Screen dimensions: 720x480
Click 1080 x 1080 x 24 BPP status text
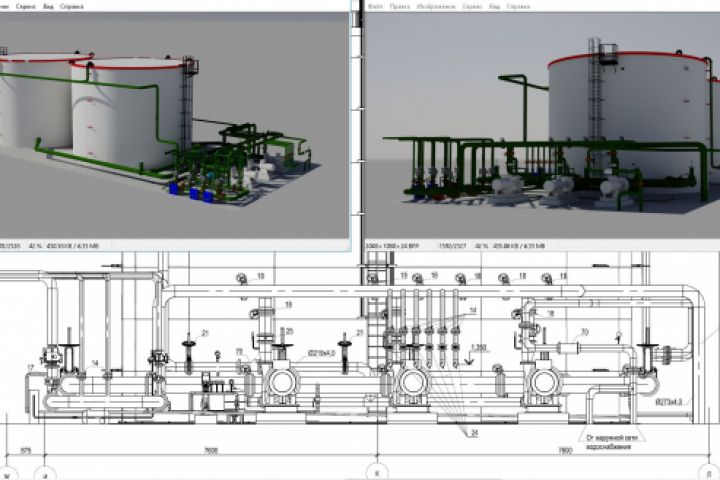[x=393, y=246]
